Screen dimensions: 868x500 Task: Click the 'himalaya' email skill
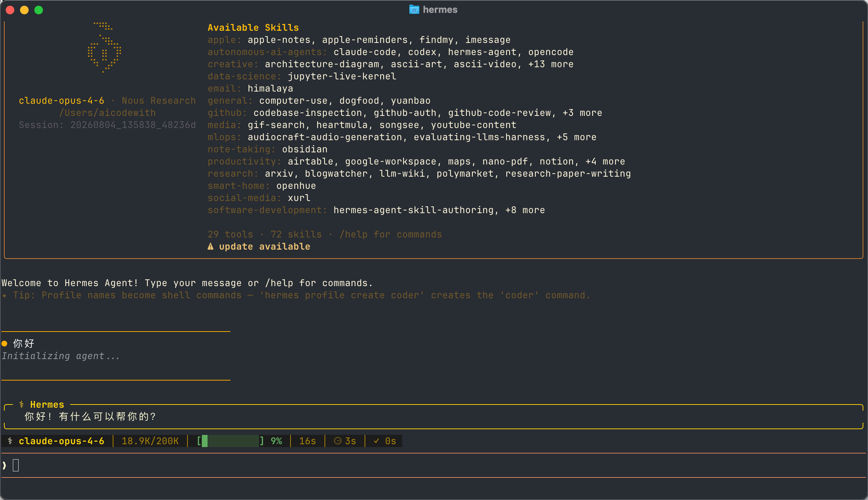270,88
